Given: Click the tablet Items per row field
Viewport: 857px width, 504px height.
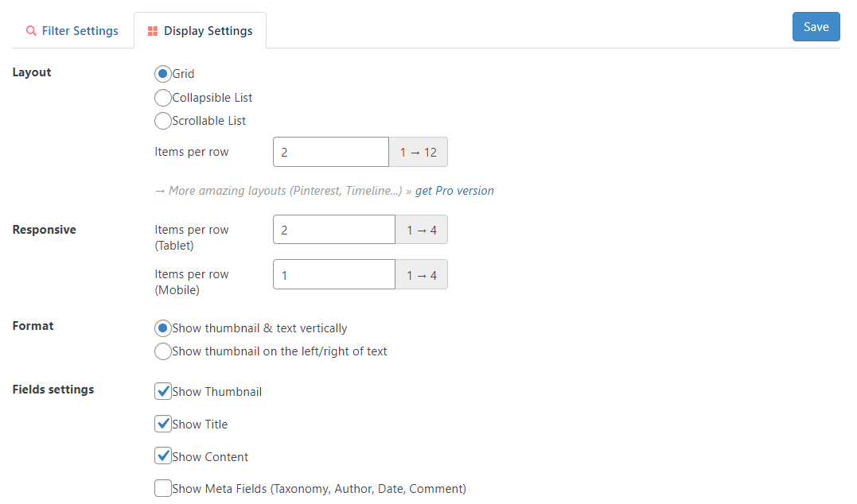Looking at the screenshot, I should 333,229.
